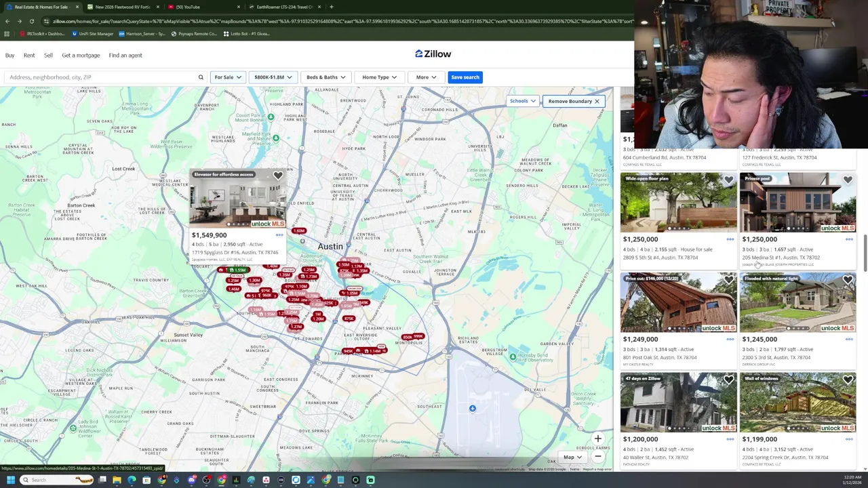The image size is (868, 488).
Task: Remove the map boundary with X icon
Action: (597, 101)
